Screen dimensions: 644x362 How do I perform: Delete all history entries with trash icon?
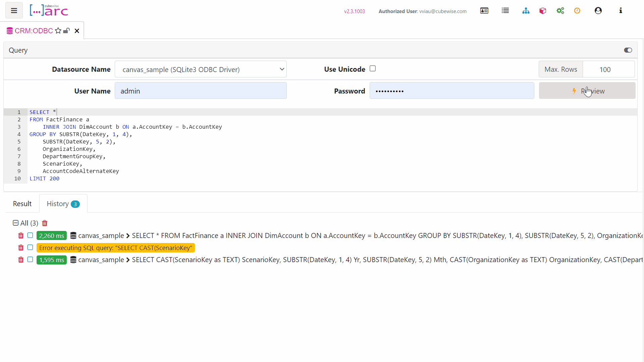pos(45,223)
